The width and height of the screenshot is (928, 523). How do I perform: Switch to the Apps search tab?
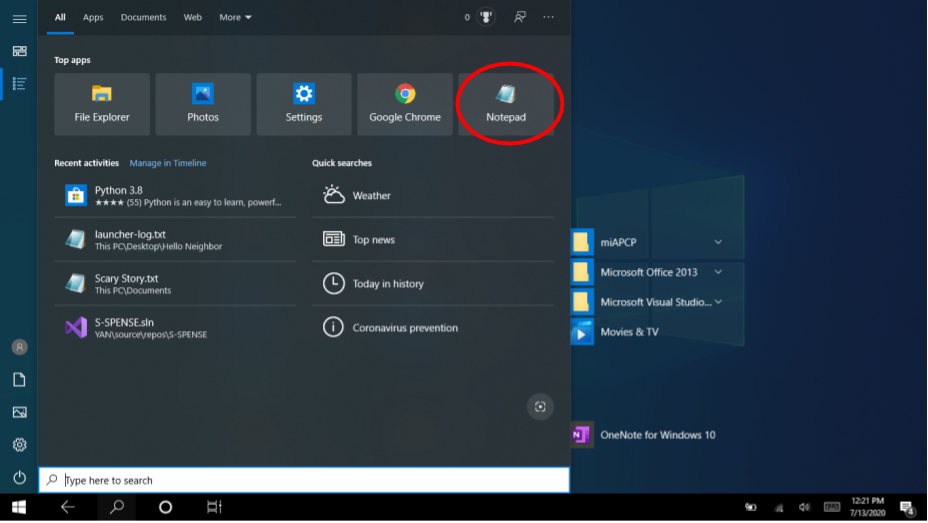tap(93, 17)
